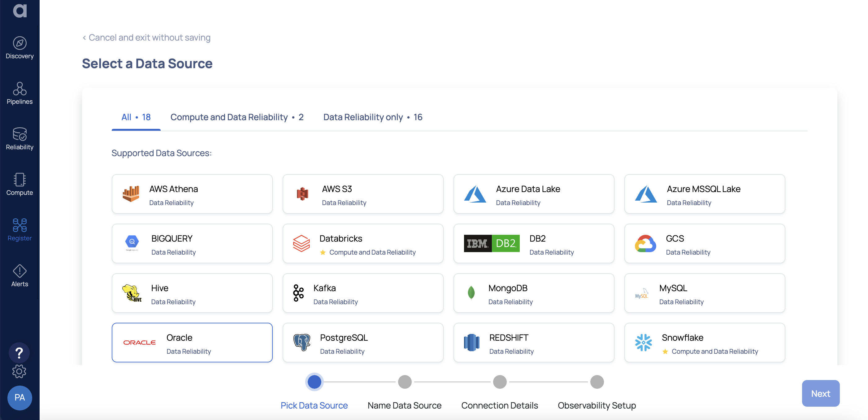Open settings gear in sidebar

click(x=19, y=371)
